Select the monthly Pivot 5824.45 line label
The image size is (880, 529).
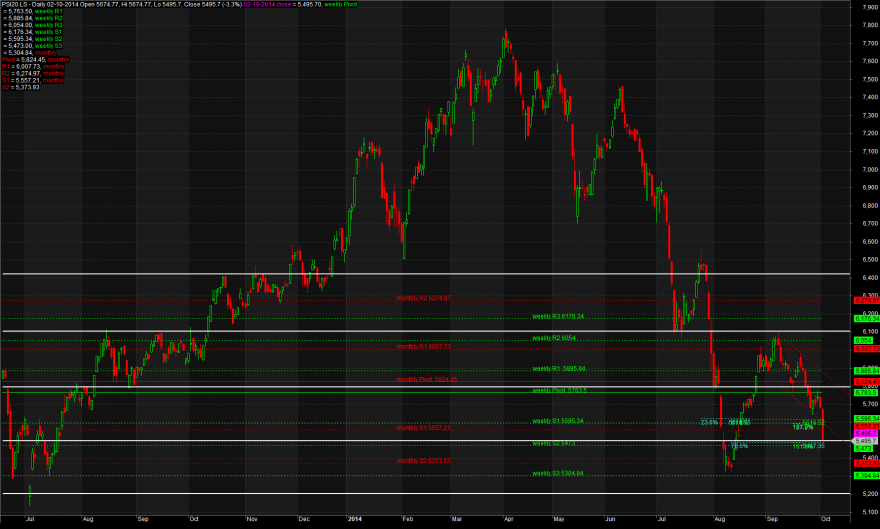click(427, 380)
